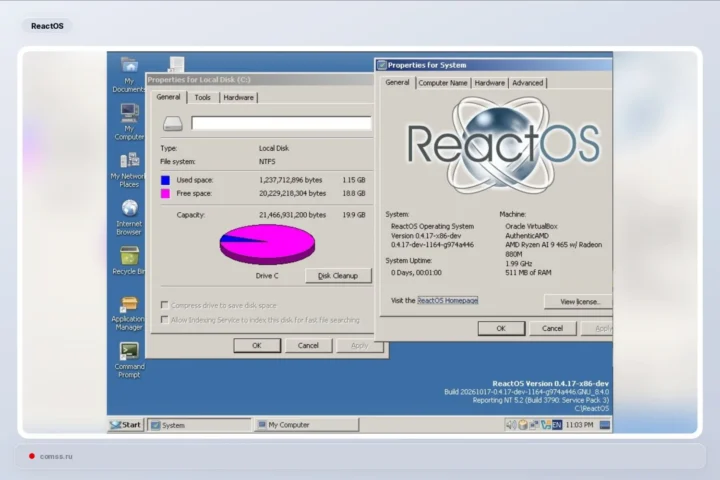
Task: Toggle Compress drive to save disk space checkbox
Action: coord(164,305)
